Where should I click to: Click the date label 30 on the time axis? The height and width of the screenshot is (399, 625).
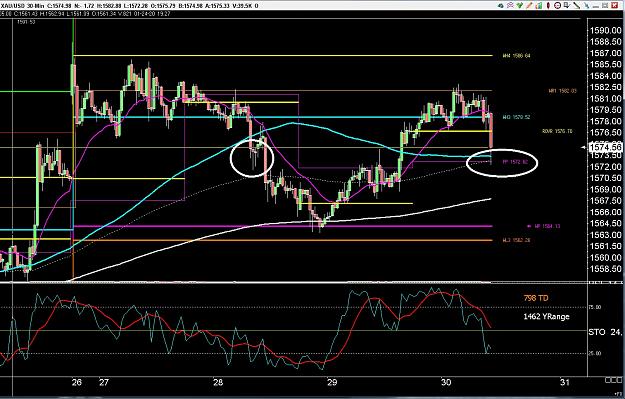click(x=446, y=382)
